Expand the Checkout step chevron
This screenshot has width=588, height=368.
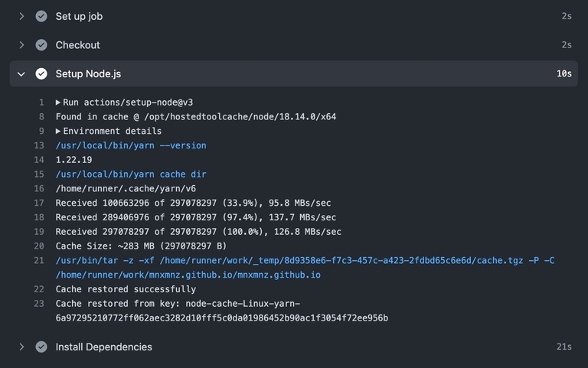coord(21,45)
